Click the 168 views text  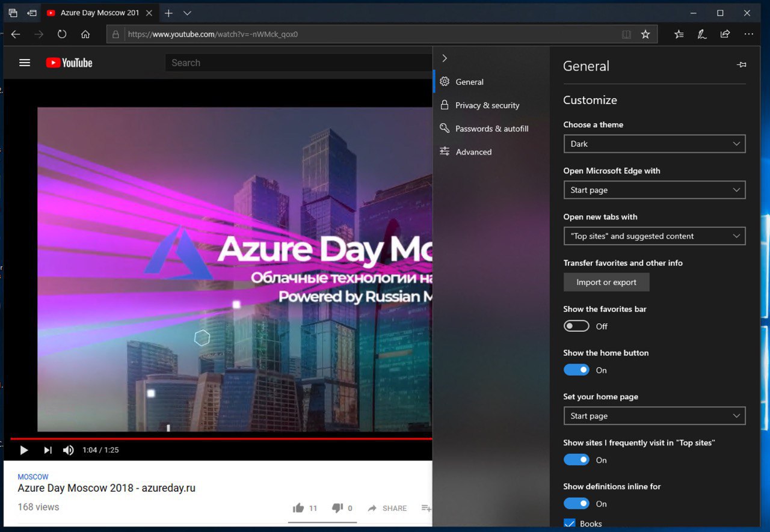pos(38,507)
